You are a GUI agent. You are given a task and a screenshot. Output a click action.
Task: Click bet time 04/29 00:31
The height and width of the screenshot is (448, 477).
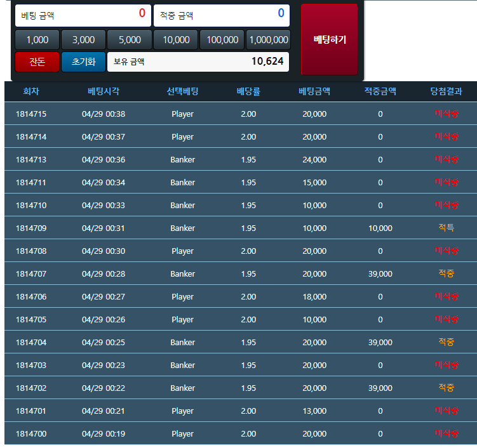104,228
